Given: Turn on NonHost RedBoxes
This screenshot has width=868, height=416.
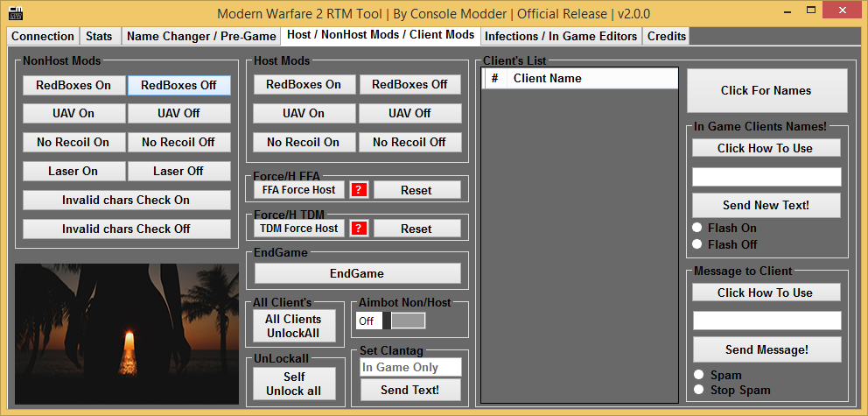Looking at the screenshot, I should pos(73,85).
